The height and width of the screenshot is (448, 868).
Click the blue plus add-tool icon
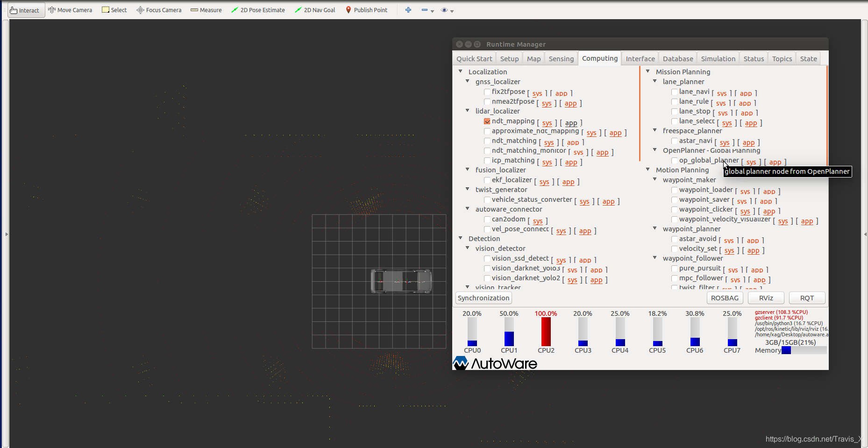tap(408, 10)
